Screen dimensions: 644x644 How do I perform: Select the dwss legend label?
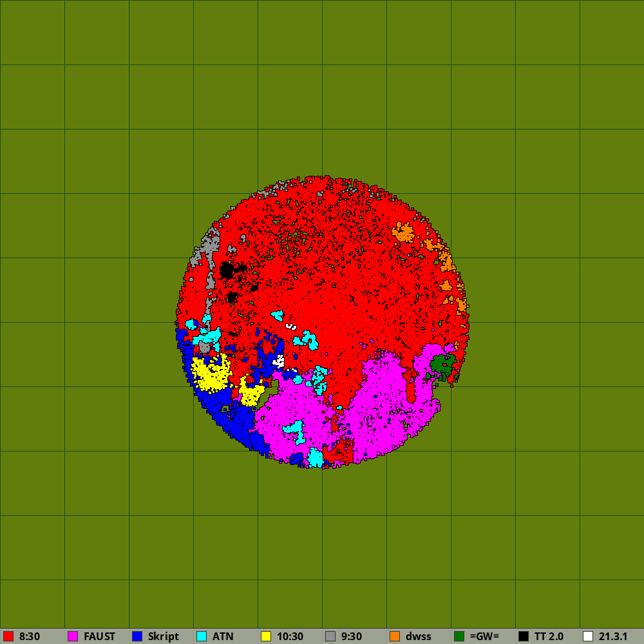coord(419,637)
